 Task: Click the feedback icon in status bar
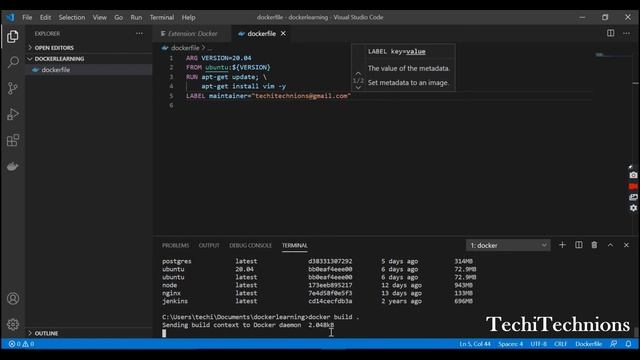point(613,344)
